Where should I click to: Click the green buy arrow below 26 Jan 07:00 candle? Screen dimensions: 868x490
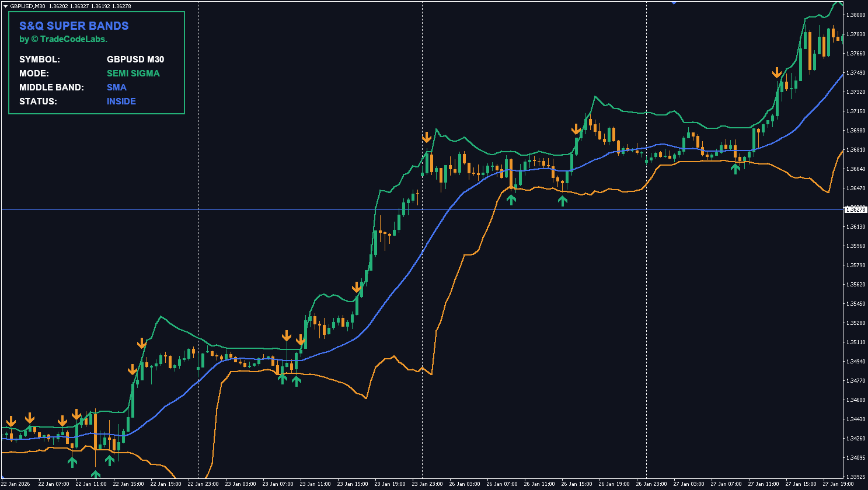tap(511, 199)
